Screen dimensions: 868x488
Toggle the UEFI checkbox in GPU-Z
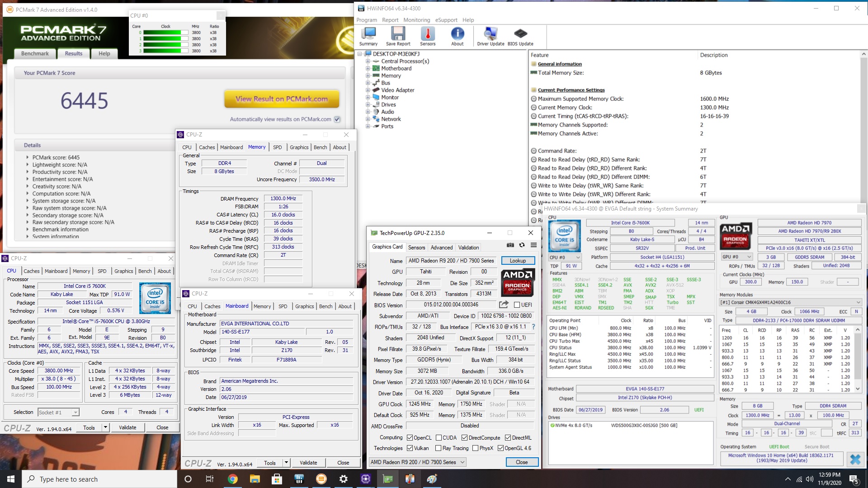tap(517, 305)
